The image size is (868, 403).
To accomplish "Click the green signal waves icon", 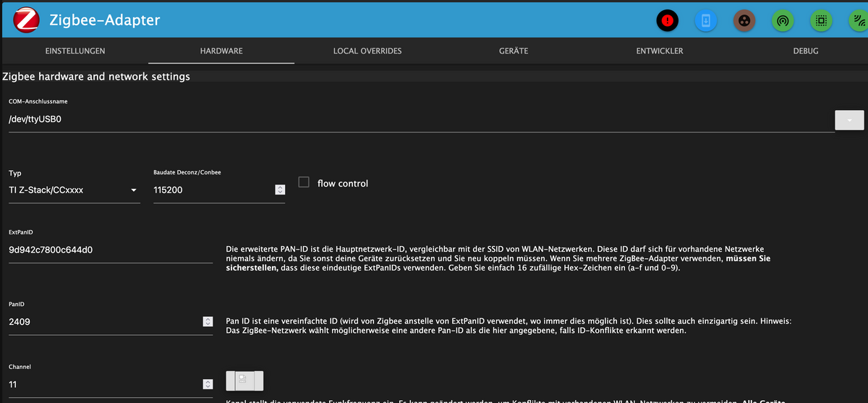I will pos(859,21).
